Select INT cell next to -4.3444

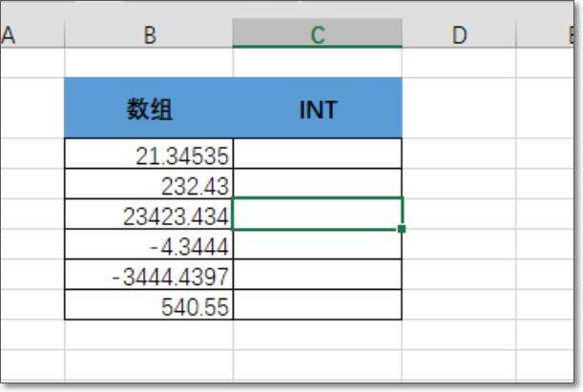click(x=318, y=244)
